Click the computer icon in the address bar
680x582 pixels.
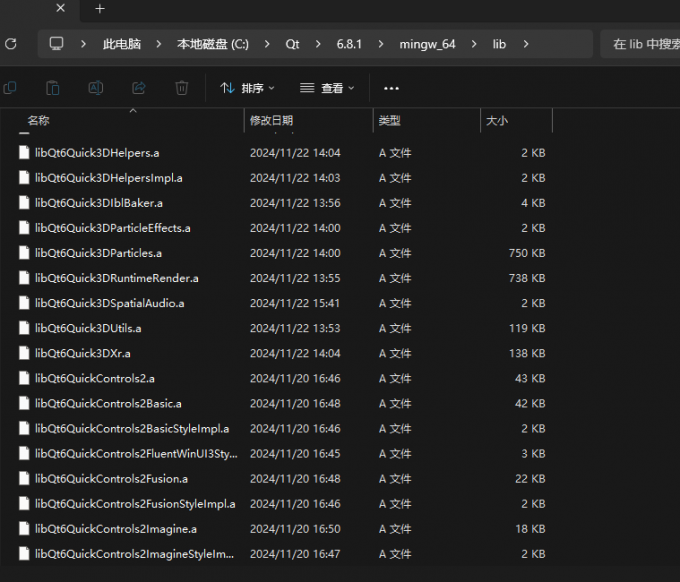pos(57,44)
